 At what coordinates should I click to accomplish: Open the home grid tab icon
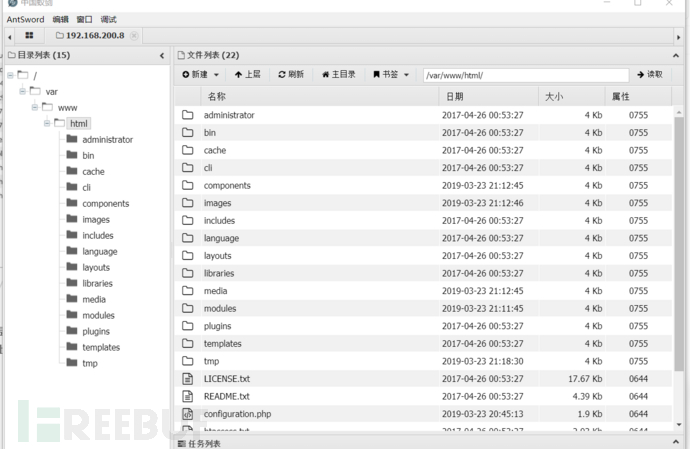pyautogui.click(x=29, y=36)
